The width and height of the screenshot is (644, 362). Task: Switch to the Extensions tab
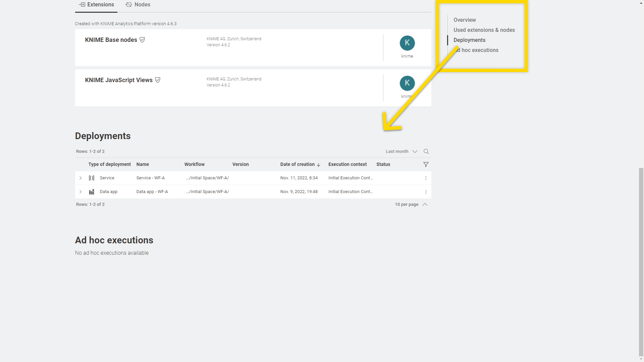pos(96,4)
